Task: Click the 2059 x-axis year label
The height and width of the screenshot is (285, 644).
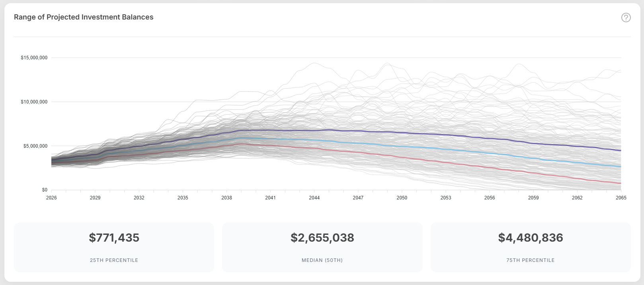Action: click(533, 198)
